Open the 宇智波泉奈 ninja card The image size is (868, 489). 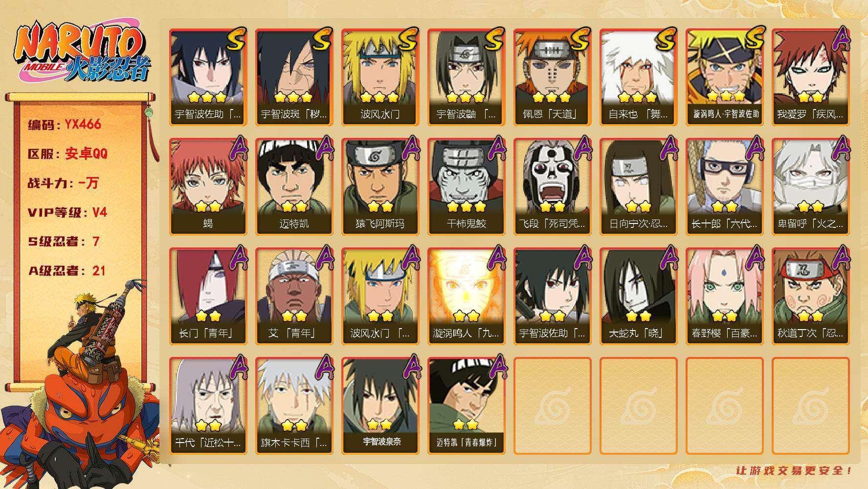(380, 406)
